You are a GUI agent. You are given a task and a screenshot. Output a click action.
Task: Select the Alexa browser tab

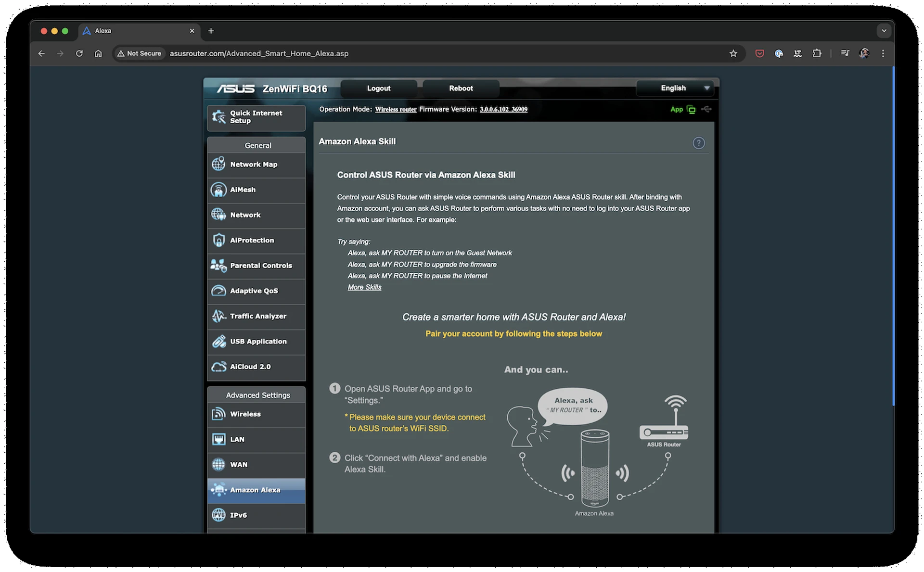pyautogui.click(x=140, y=31)
